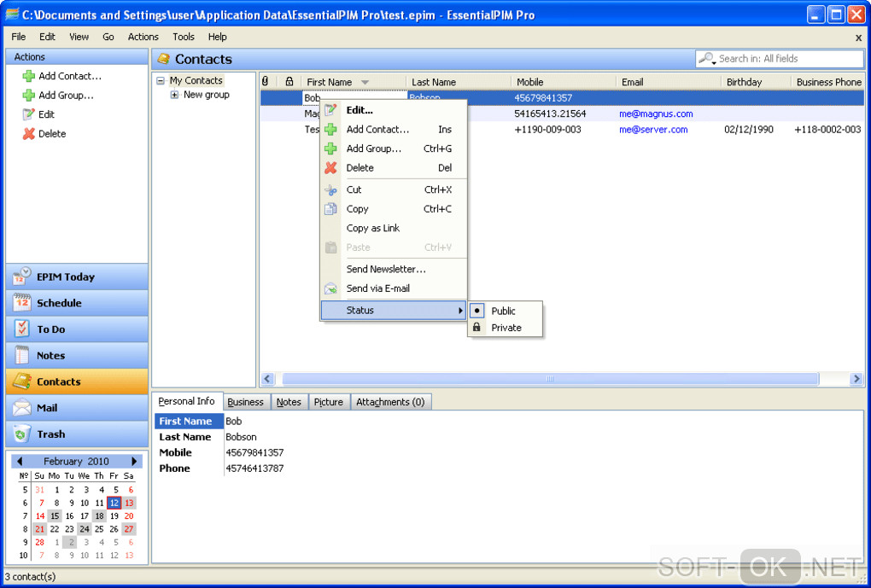Click the Mobile column header
This screenshot has width=871, height=588.
[564, 82]
